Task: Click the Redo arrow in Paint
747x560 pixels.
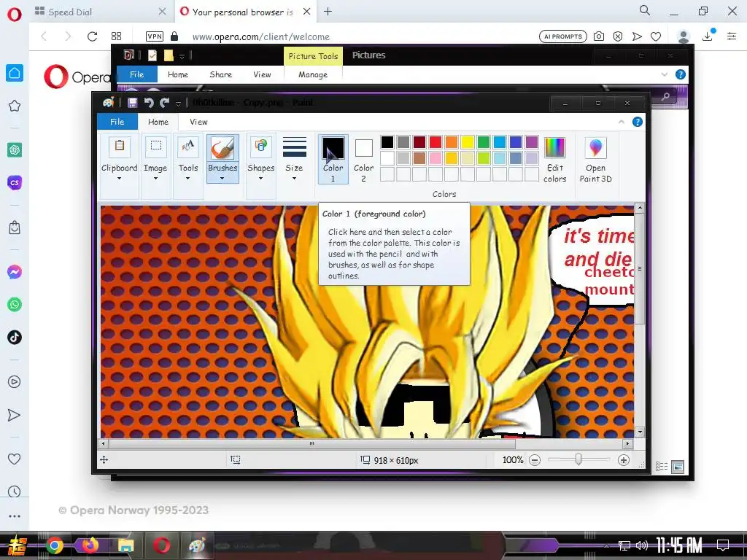Action: point(164,102)
